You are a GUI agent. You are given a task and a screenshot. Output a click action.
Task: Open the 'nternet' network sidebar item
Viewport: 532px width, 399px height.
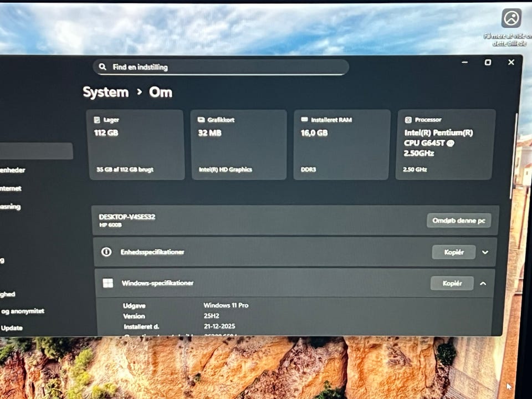pyautogui.click(x=11, y=188)
